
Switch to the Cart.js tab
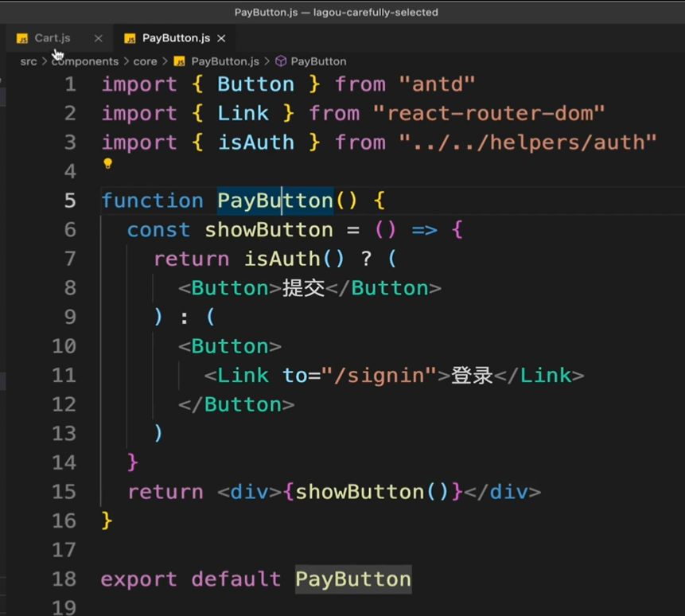pos(53,38)
